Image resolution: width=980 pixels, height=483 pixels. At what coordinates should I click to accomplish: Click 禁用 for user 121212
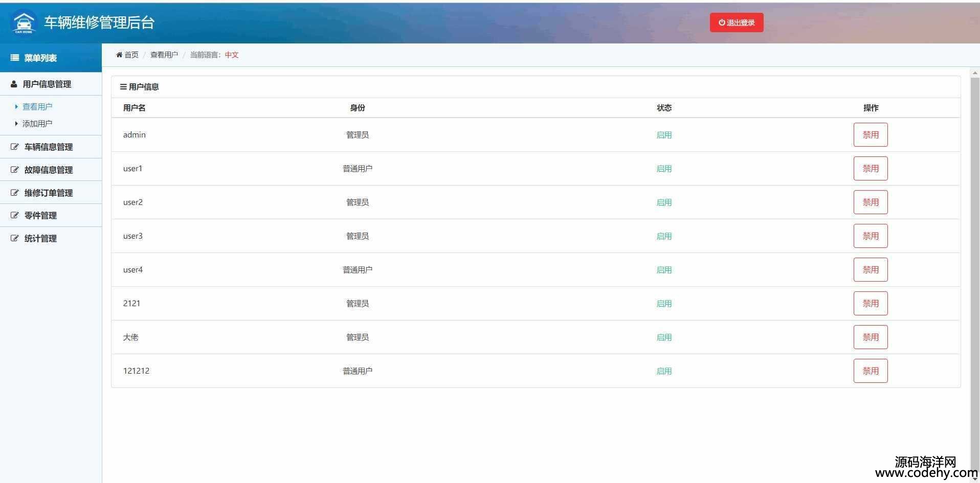pyautogui.click(x=871, y=371)
